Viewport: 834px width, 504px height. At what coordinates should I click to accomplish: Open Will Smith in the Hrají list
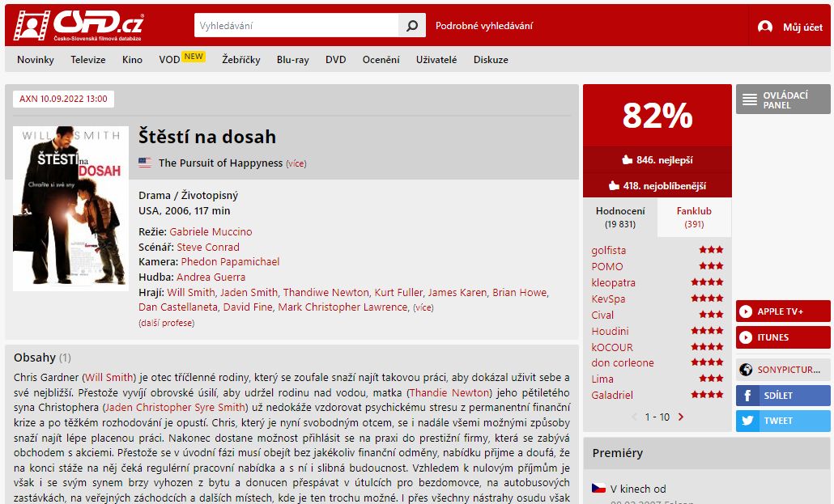(x=190, y=292)
